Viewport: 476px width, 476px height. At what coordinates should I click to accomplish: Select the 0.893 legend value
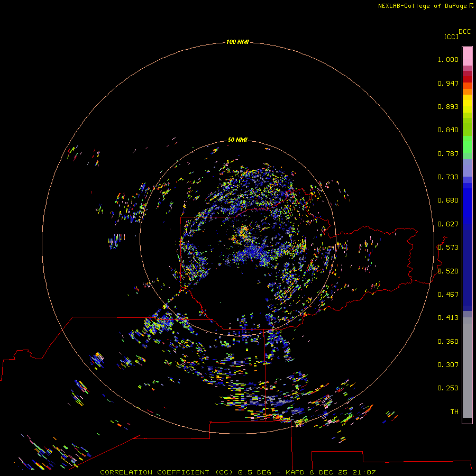click(x=448, y=106)
